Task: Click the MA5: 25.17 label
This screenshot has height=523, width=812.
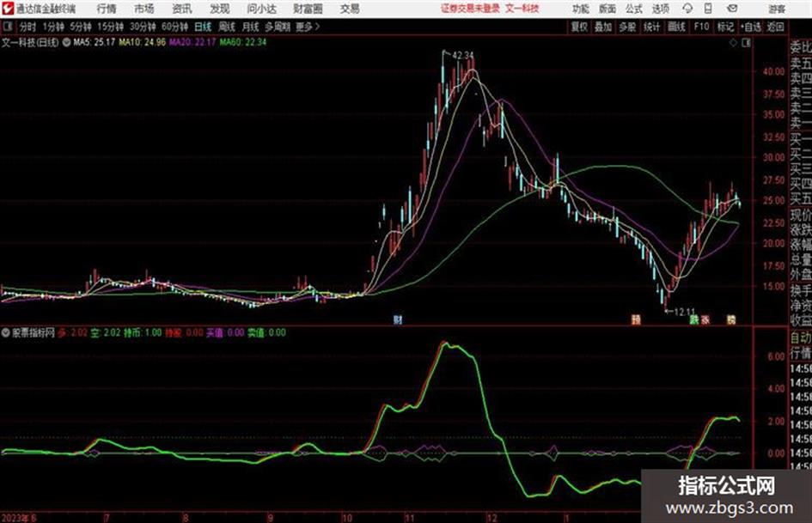Action: click(94, 42)
